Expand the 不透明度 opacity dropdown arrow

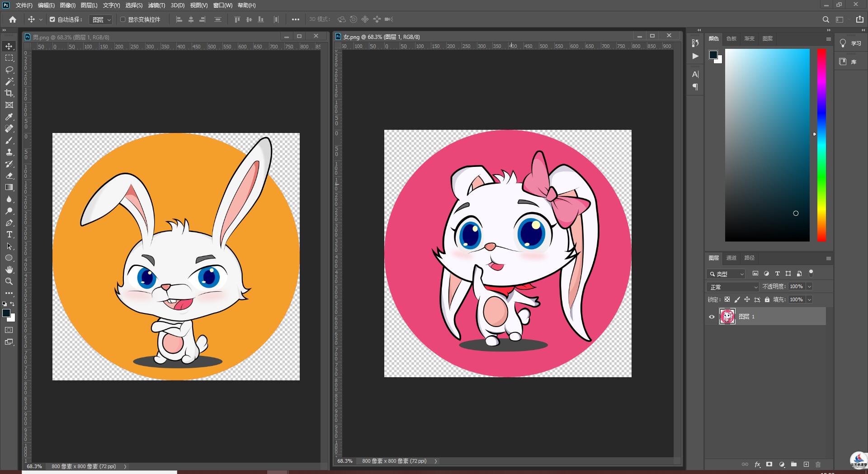coord(809,286)
